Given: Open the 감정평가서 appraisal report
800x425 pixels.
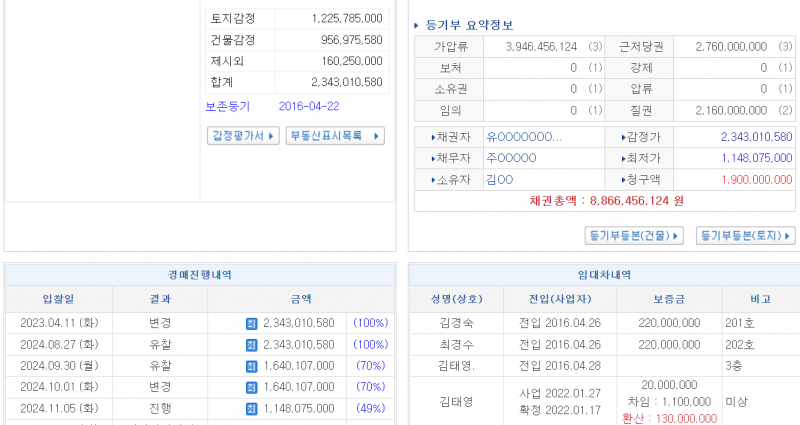Looking at the screenshot, I should (x=244, y=136).
